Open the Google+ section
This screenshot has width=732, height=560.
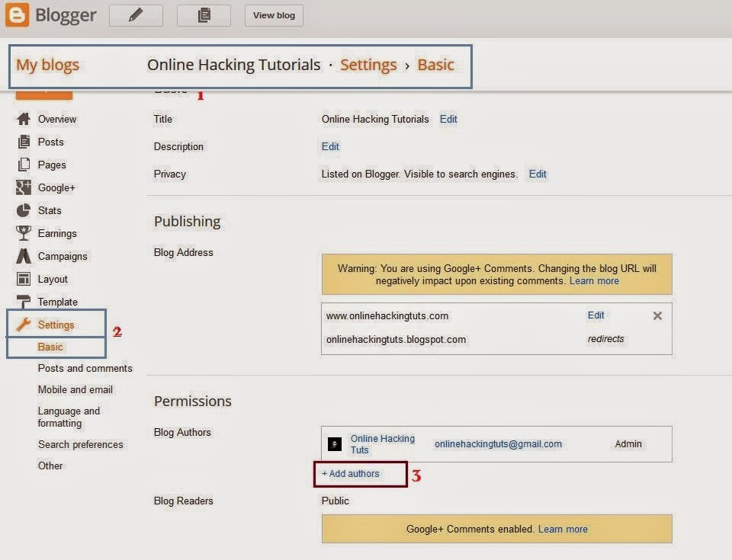56,188
